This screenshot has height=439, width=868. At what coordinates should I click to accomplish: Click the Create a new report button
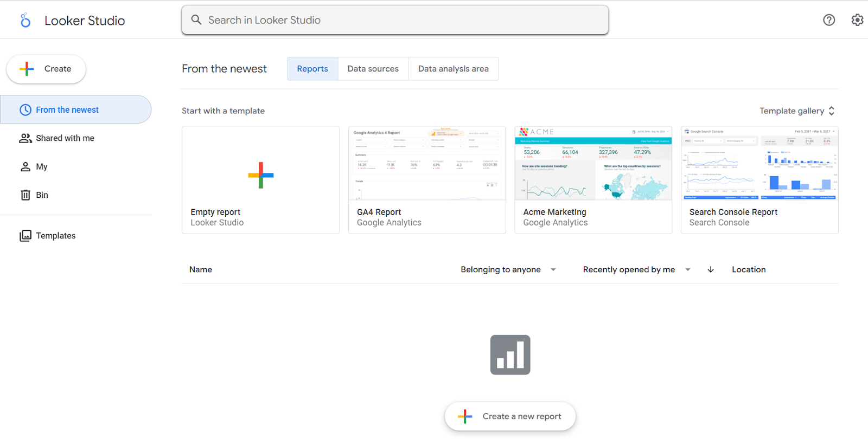point(510,416)
